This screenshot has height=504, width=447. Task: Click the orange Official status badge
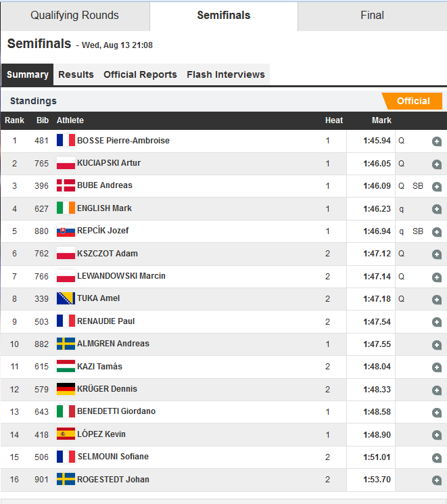tap(413, 101)
